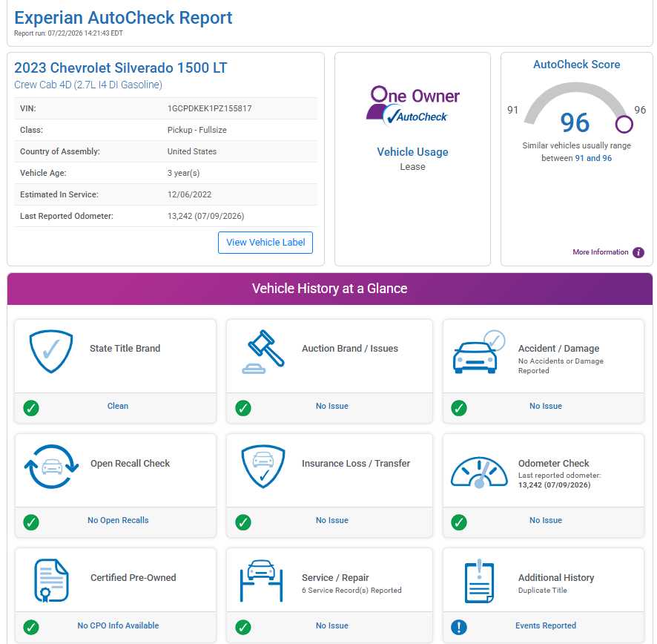Click the Certified Pre-Owned certificate icon
The image size is (657, 644).
click(x=51, y=581)
